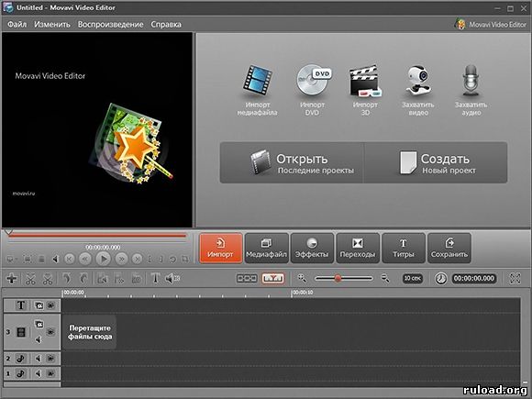This screenshot has width=532, height=399.
Task: Toggle the eye icon on video track 3
Action: point(50,331)
